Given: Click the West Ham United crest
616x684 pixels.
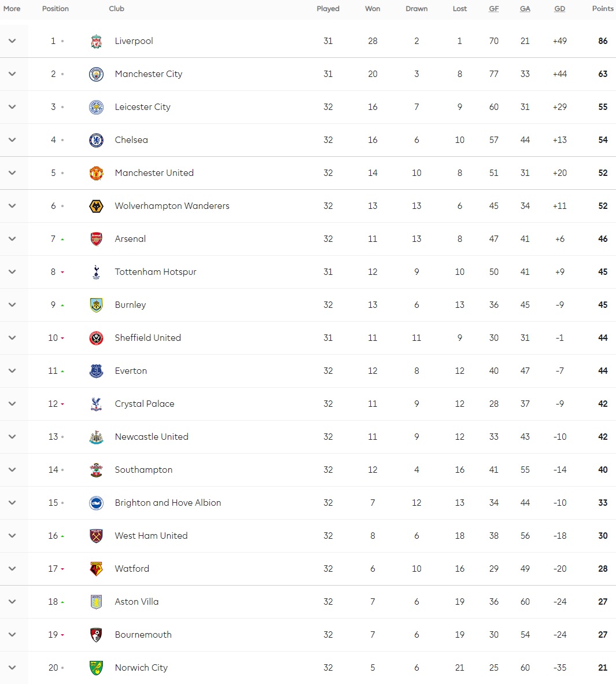Looking at the screenshot, I should [97, 536].
